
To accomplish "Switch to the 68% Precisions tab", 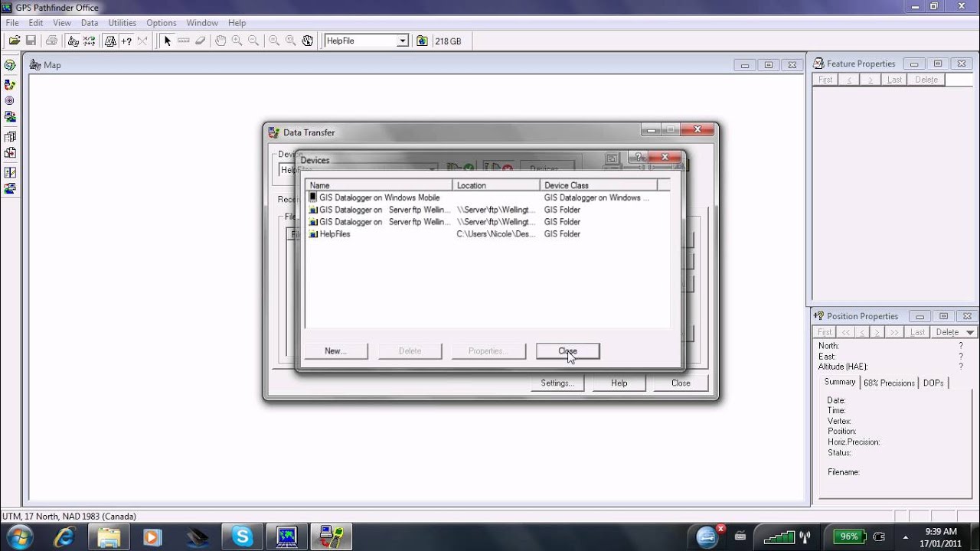I will (x=889, y=383).
